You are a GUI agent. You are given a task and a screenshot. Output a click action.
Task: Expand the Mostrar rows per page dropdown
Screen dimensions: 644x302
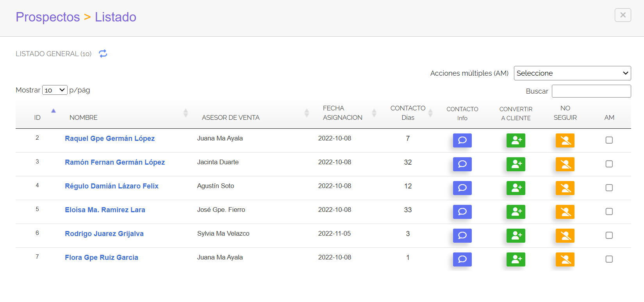pos(55,90)
